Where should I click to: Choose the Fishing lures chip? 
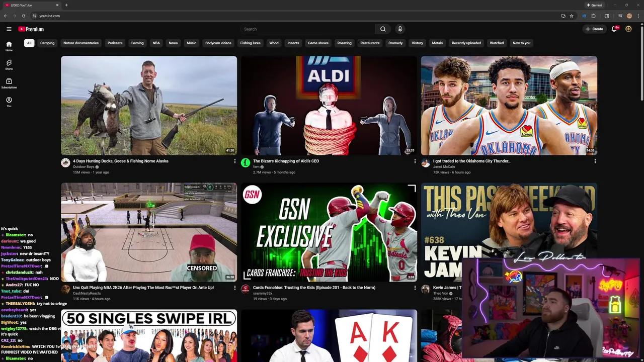click(250, 43)
